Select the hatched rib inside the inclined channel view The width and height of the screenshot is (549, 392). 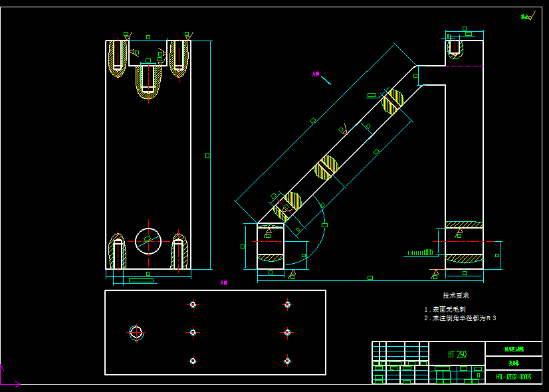pos(326,166)
